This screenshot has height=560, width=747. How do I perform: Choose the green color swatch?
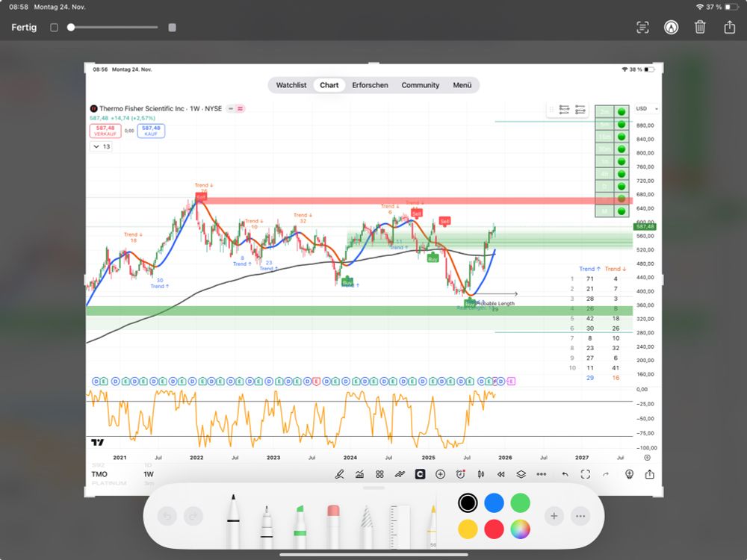coord(520,503)
